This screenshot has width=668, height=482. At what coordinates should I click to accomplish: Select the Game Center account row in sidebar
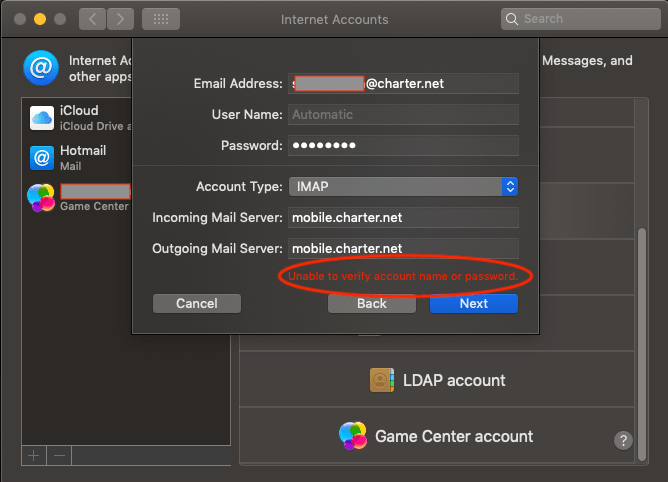tap(77, 198)
